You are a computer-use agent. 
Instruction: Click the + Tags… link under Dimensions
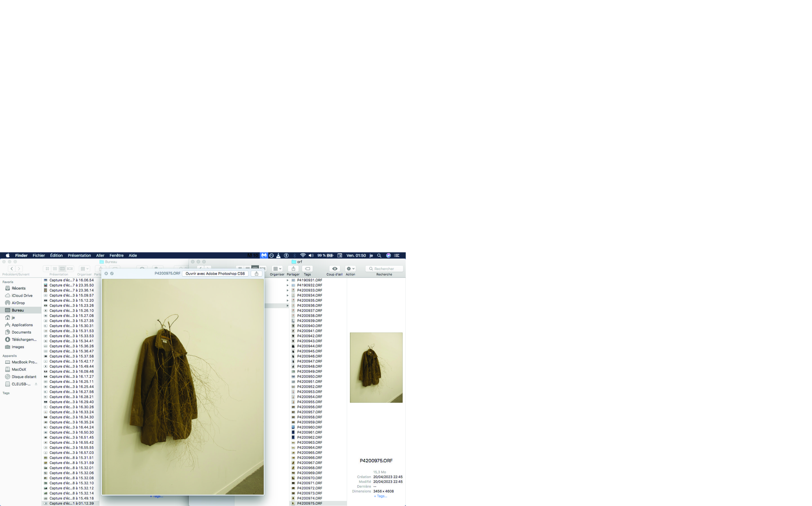point(380,496)
